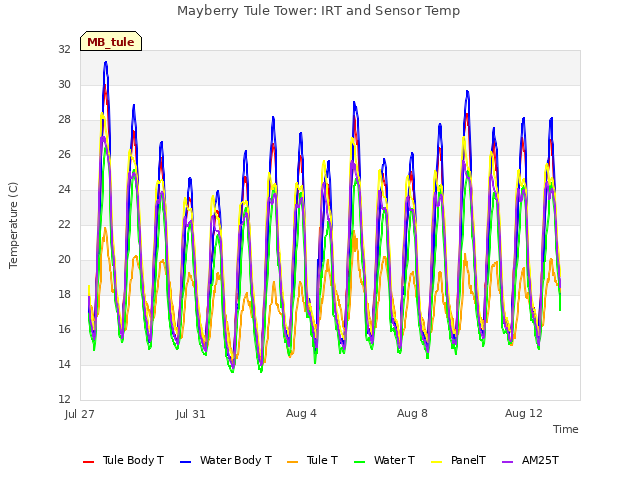This screenshot has width=640, height=480.
Task: Click the '32' y-axis tick label
Action: click(64, 49)
